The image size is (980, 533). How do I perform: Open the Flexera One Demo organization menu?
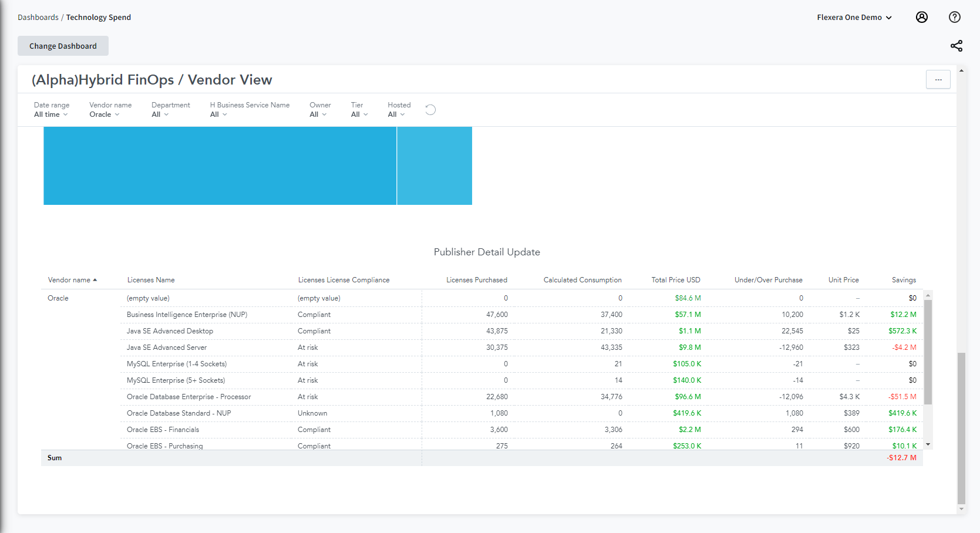pyautogui.click(x=854, y=18)
